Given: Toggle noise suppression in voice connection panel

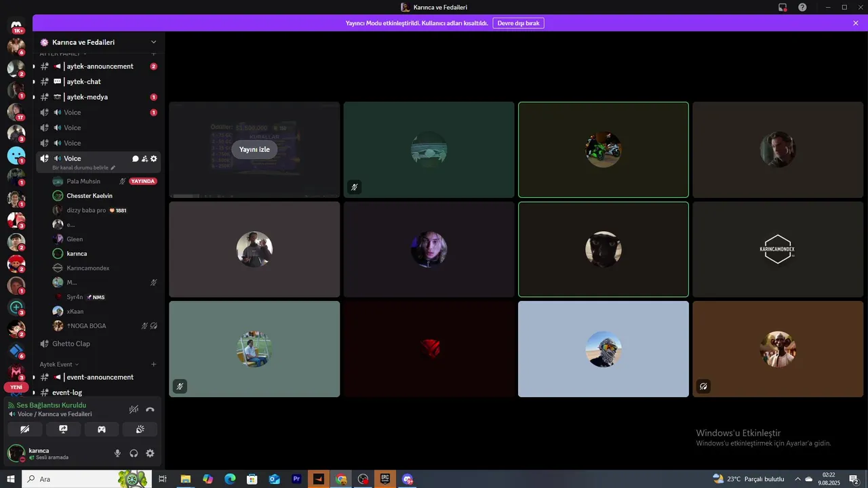Looking at the screenshot, I should point(134,409).
